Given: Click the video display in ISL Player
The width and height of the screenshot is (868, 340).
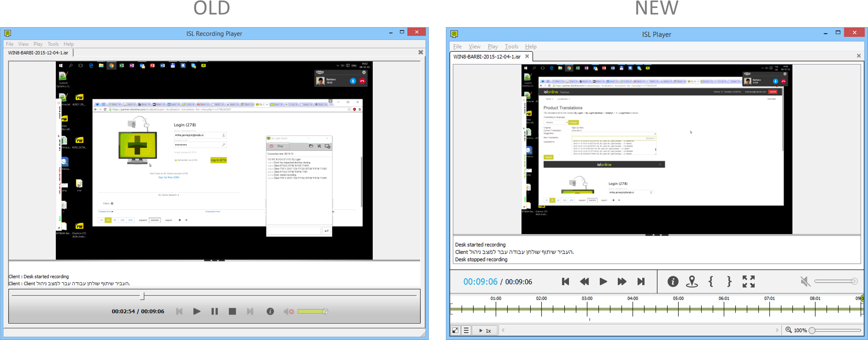Looking at the screenshot, I should tap(657, 149).
